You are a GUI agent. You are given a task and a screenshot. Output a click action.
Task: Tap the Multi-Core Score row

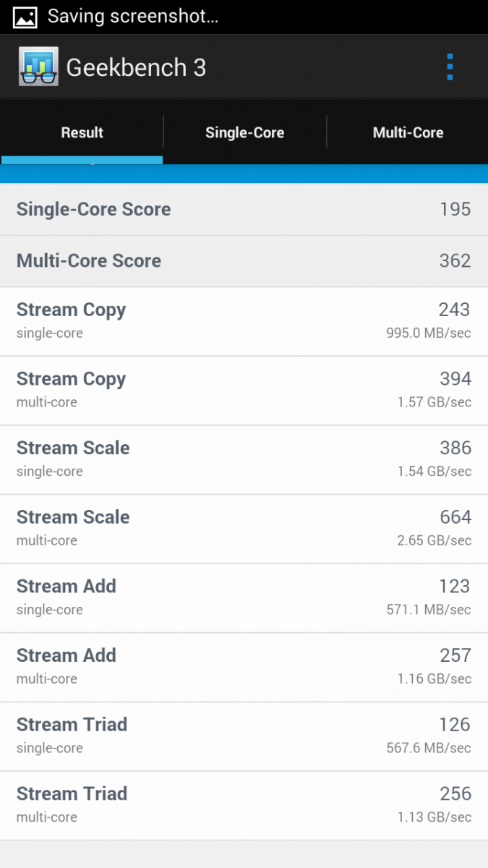244,260
